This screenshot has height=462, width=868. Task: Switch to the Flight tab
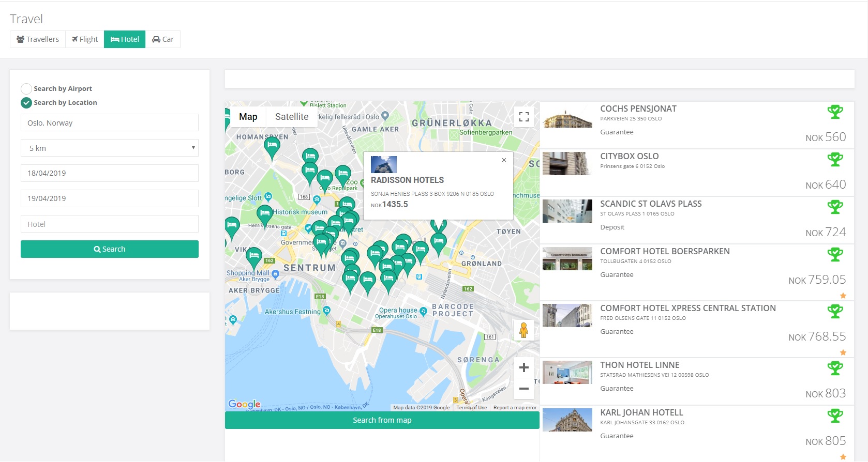point(85,39)
